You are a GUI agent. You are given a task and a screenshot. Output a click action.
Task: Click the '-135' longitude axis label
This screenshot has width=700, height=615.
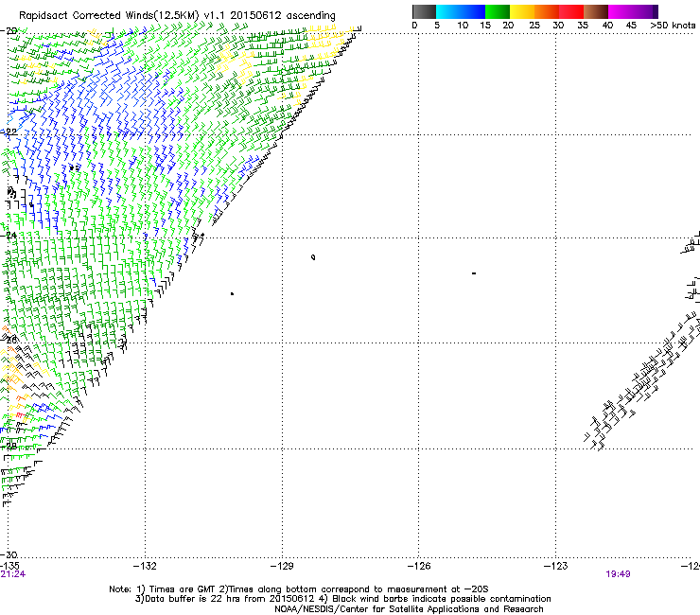point(9,567)
